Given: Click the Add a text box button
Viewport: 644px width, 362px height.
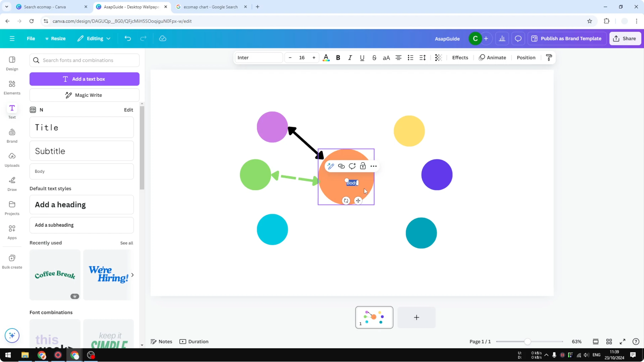Looking at the screenshot, I should pos(85,79).
